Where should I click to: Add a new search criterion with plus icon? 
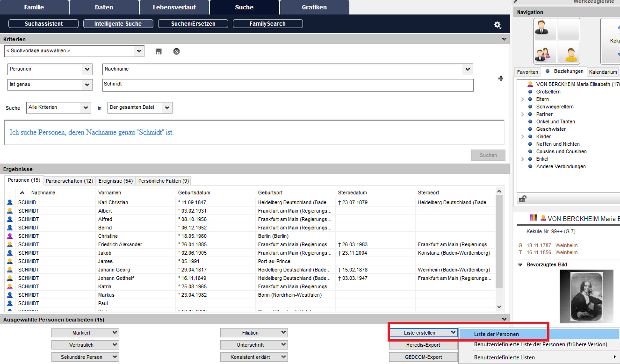(x=501, y=79)
